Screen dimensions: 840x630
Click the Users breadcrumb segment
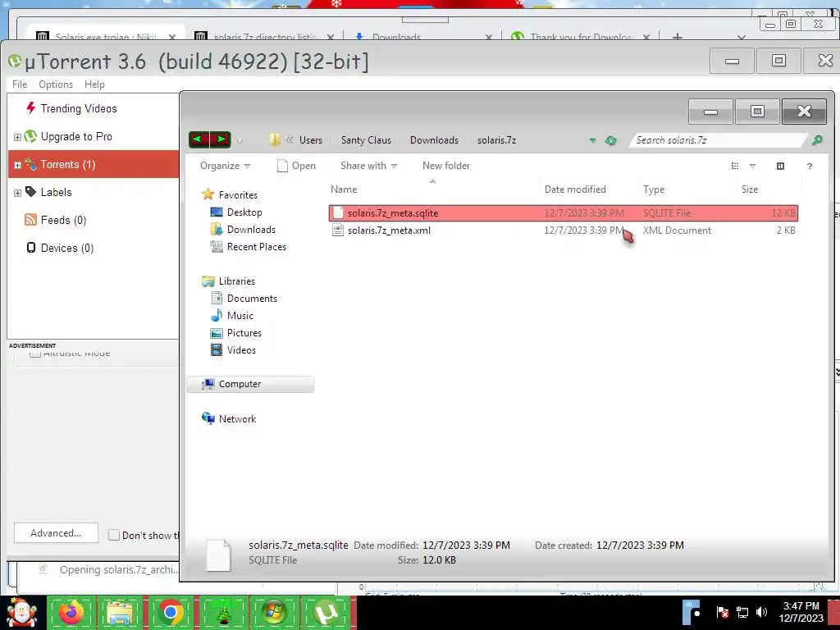click(x=311, y=139)
